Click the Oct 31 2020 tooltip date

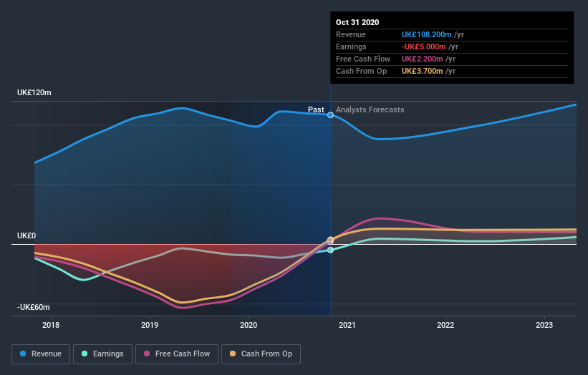pyautogui.click(x=357, y=22)
